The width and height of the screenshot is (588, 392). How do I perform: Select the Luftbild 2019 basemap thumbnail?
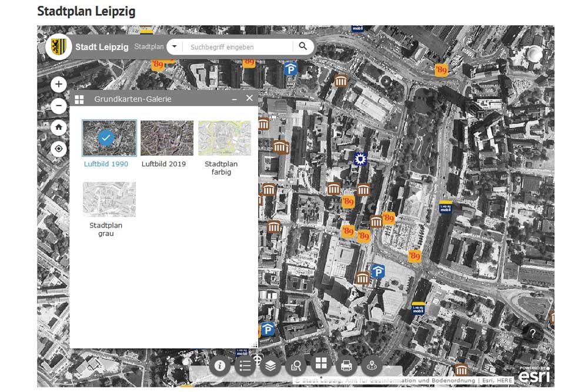click(x=166, y=138)
